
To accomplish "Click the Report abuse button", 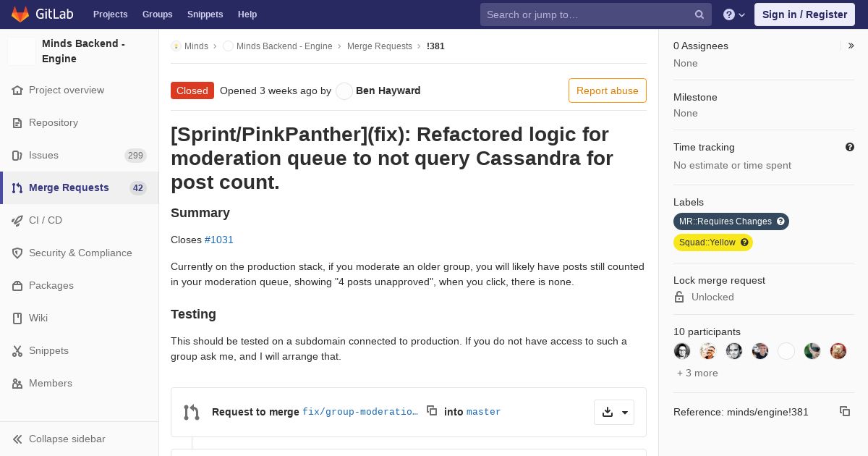I will coord(607,90).
